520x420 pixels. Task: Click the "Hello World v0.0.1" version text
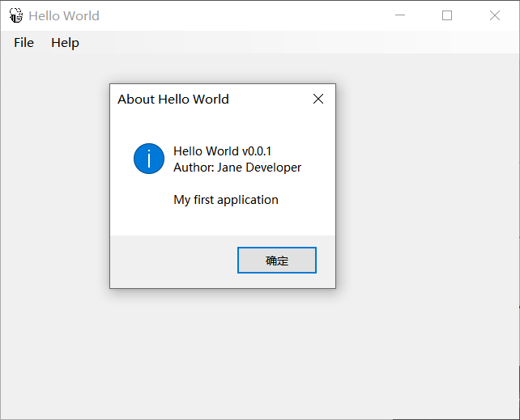[222, 151]
